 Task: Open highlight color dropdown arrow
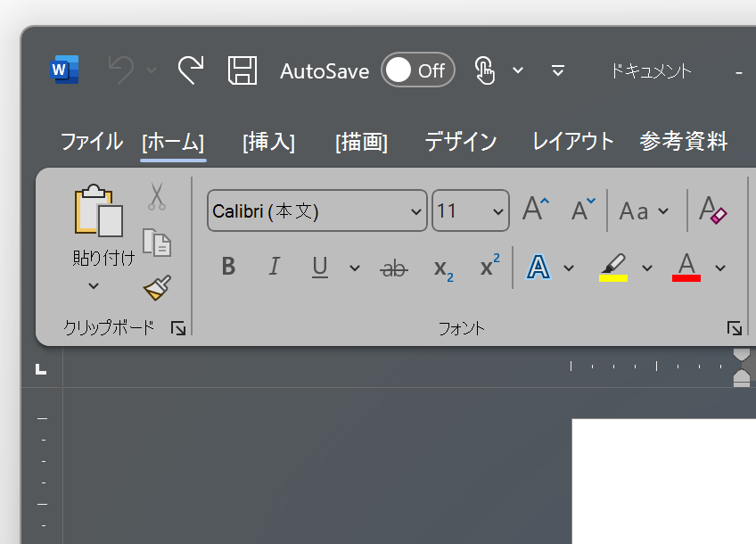coord(647,268)
